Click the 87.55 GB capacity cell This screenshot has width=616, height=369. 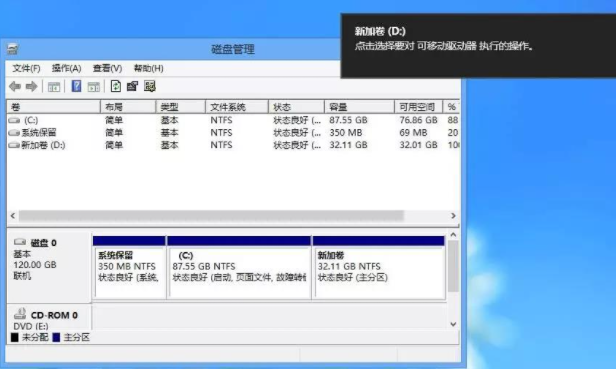(x=348, y=120)
